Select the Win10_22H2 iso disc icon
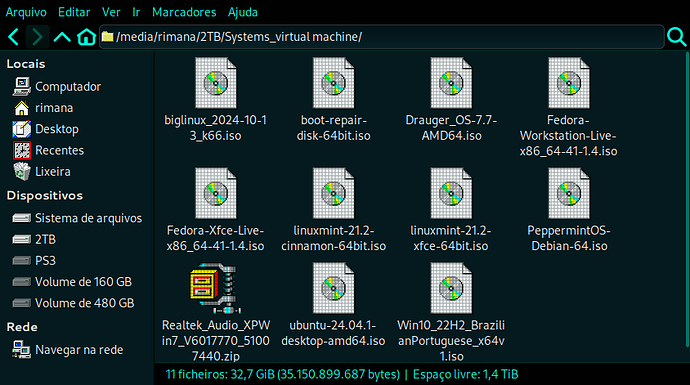 point(451,288)
